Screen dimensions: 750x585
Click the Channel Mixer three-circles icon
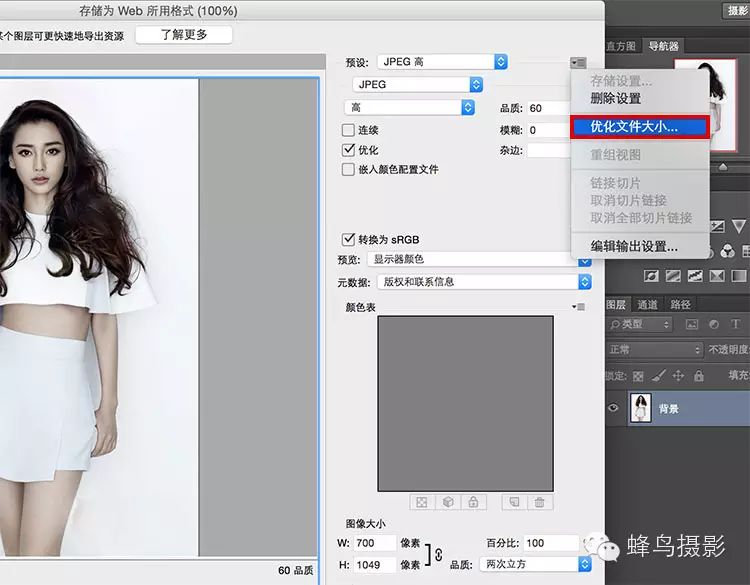(728, 251)
